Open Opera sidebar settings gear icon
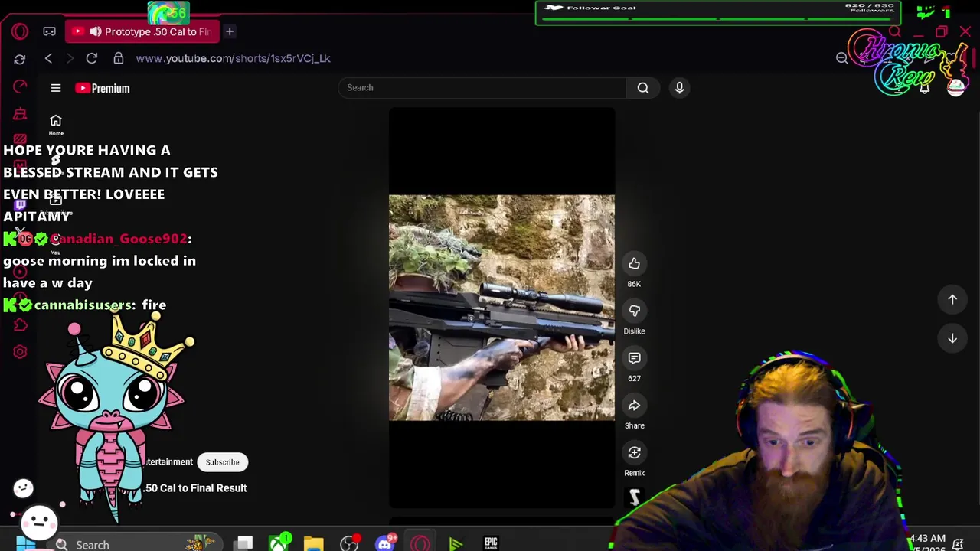 coord(20,352)
